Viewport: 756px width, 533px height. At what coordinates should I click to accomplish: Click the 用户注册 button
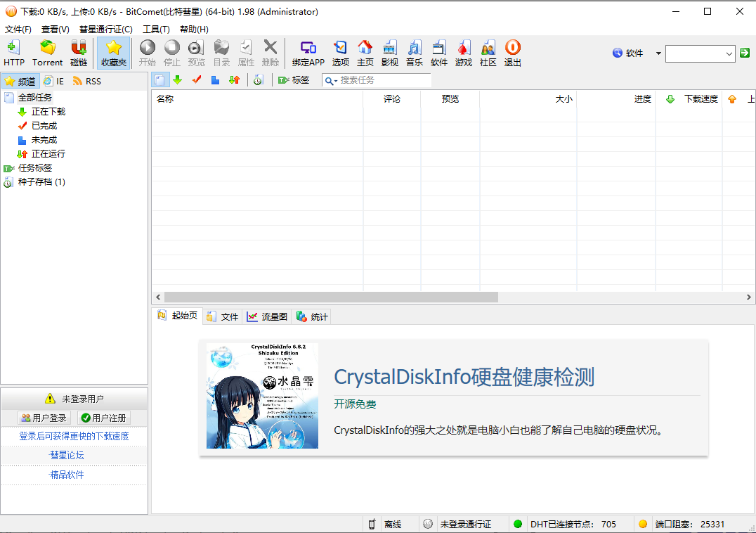tap(104, 418)
